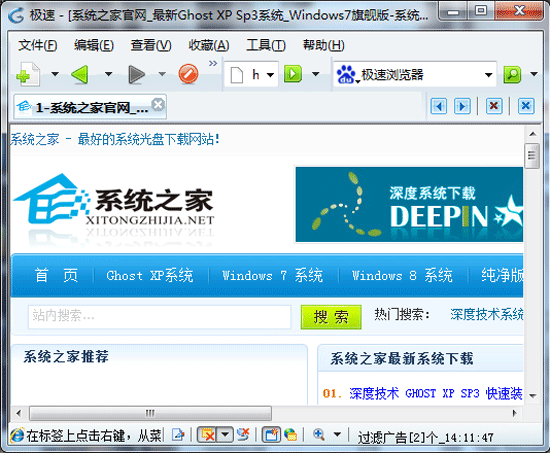
Task: Open the back history dropdown
Action: coord(109,74)
